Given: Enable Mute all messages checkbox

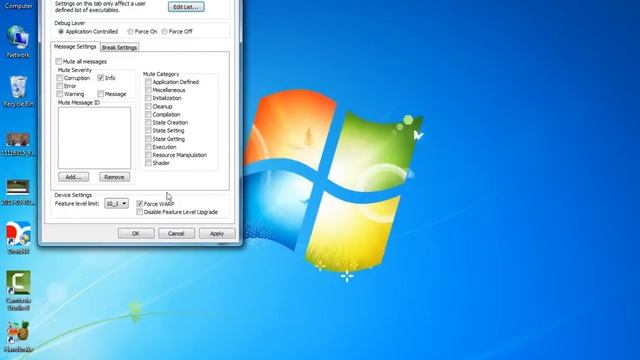Looking at the screenshot, I should (59, 62).
